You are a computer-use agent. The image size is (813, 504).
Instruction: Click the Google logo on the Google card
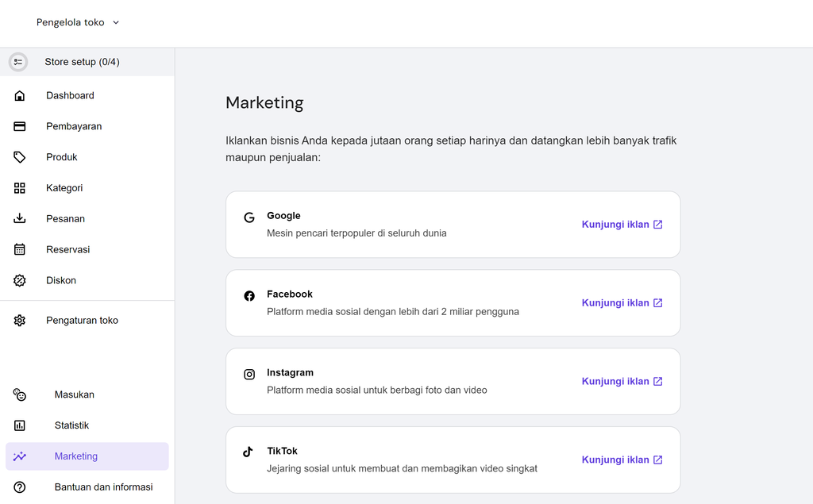pyautogui.click(x=249, y=217)
